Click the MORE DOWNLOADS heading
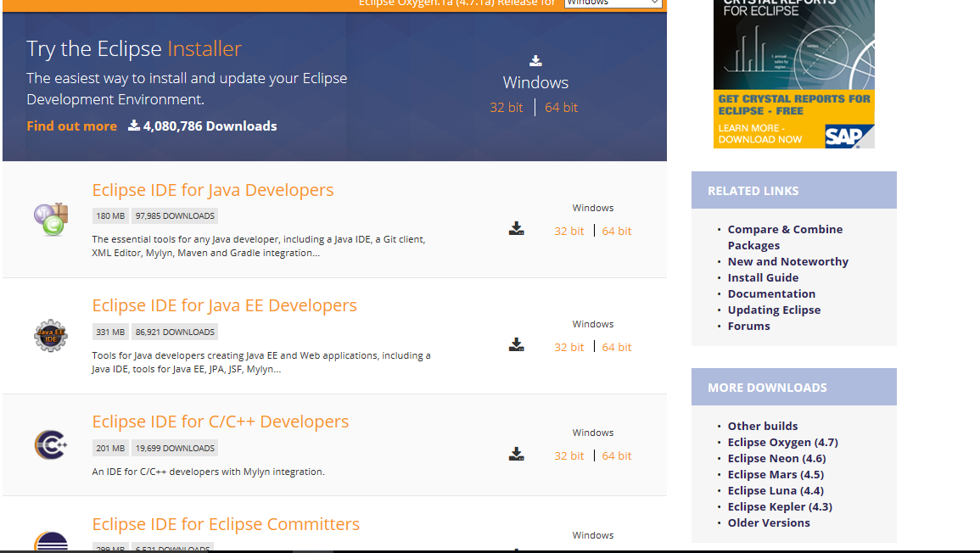 (768, 388)
